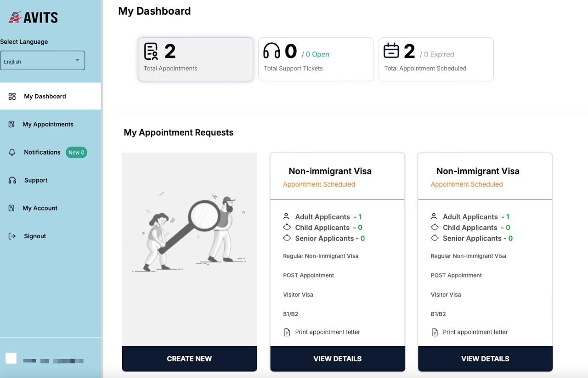Go to My Account page

(40, 208)
